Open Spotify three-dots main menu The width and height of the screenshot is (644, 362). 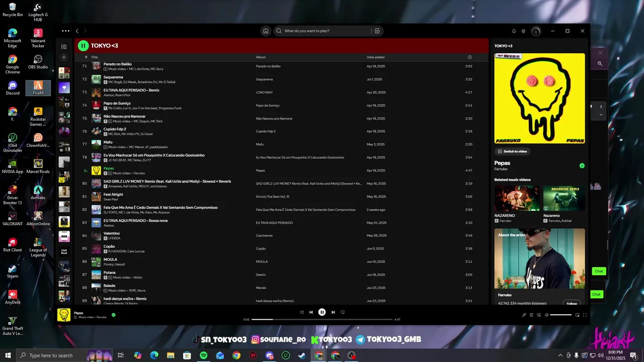[66, 31]
